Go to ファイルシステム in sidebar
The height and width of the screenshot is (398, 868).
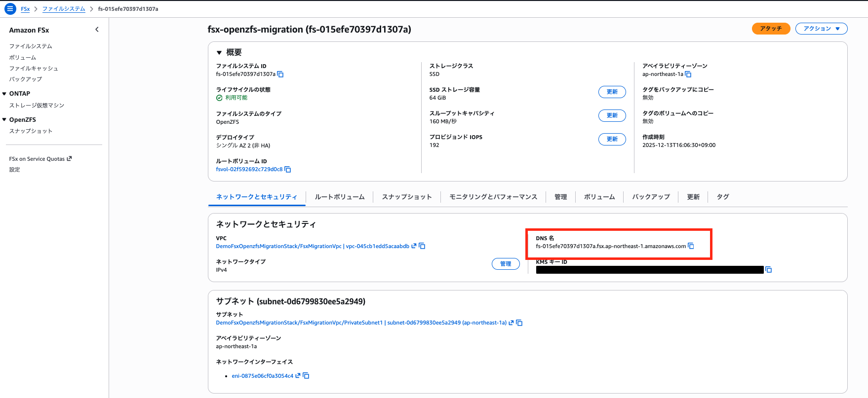pyautogui.click(x=31, y=46)
